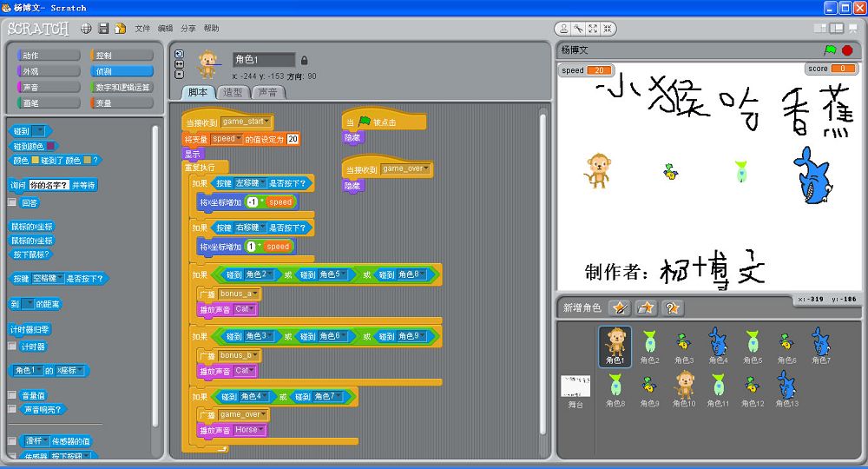Viewport: 868px width, 469px height.
Task: Get a surprise sprite
Action: (672, 307)
